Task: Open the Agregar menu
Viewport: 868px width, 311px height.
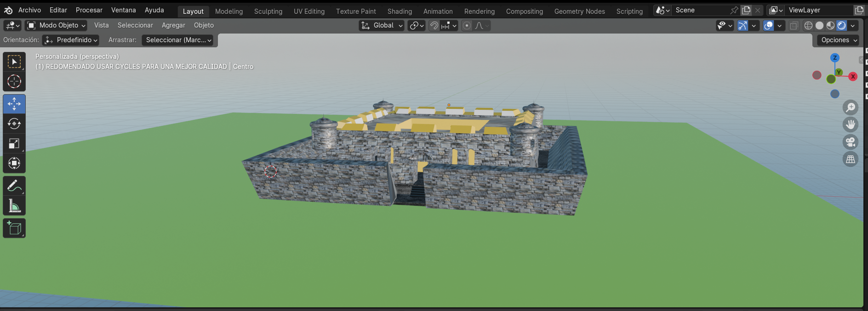Action: click(173, 25)
